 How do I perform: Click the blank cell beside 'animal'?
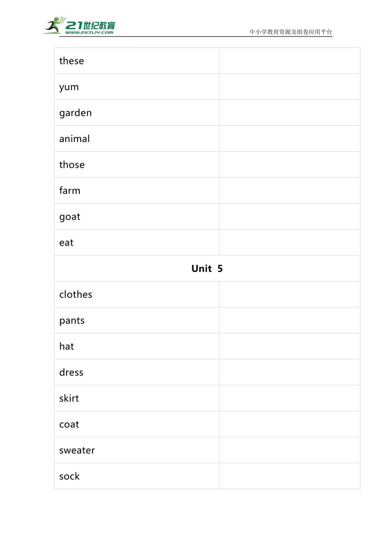(290, 138)
